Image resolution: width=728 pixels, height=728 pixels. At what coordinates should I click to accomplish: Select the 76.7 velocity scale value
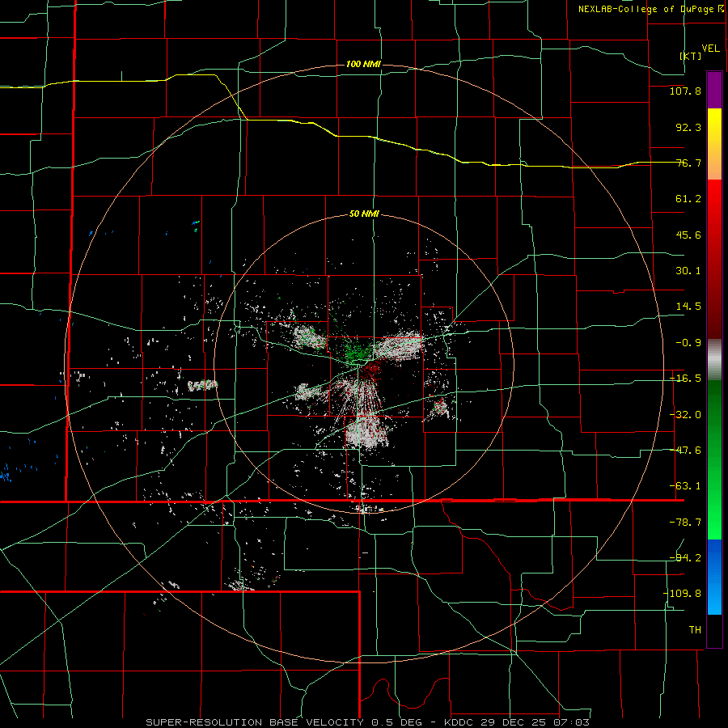tap(688, 163)
